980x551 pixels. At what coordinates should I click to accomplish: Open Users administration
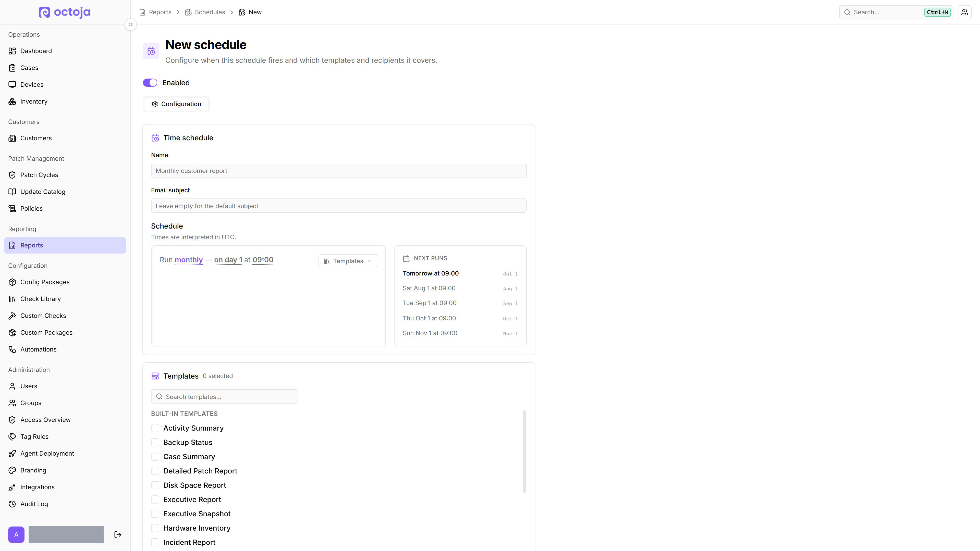65,386
